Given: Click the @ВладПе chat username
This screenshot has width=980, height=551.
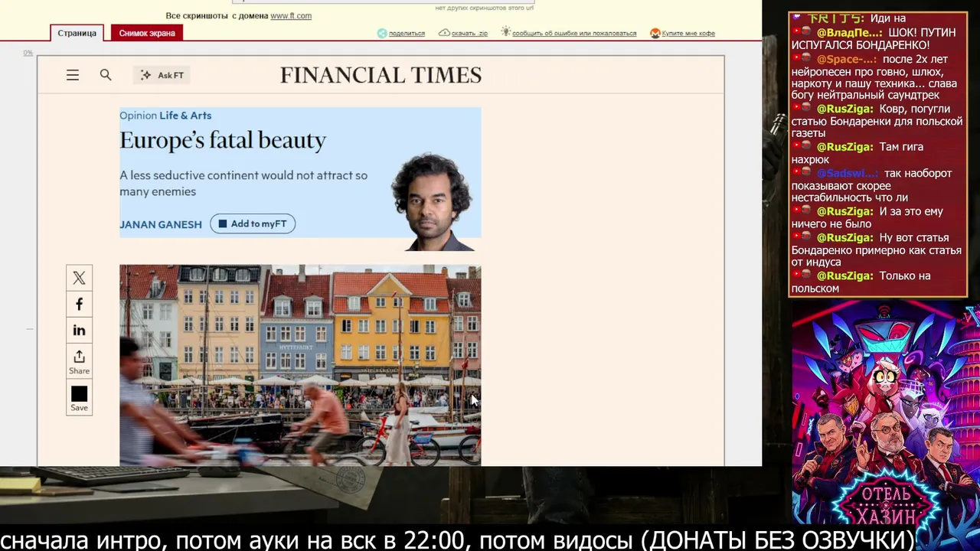Looking at the screenshot, I should [x=849, y=33].
